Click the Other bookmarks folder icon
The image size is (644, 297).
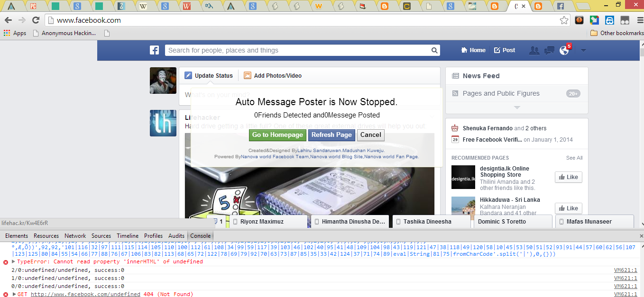(x=594, y=33)
